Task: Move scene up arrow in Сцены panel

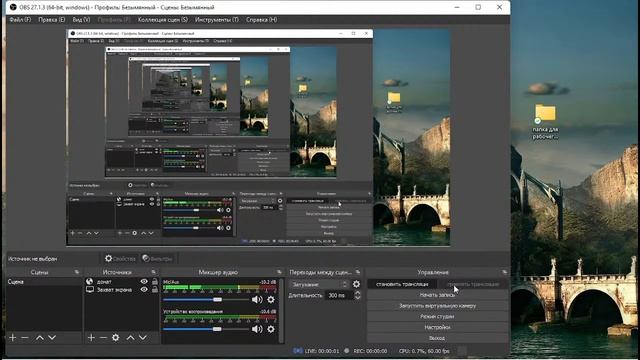Action: [40, 338]
